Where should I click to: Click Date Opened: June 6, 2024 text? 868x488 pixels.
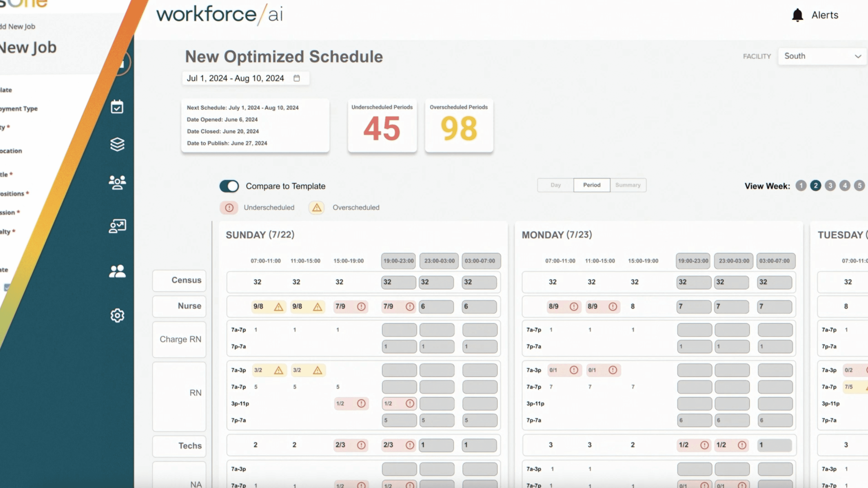(222, 120)
